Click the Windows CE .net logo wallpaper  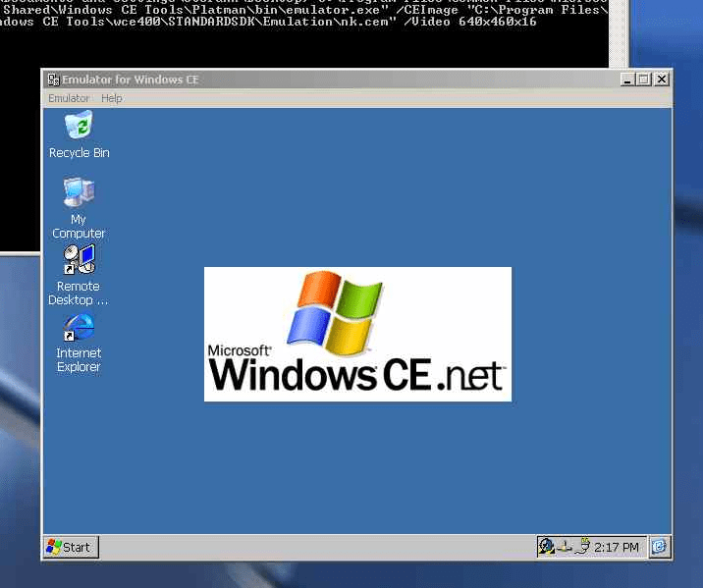pos(357,335)
